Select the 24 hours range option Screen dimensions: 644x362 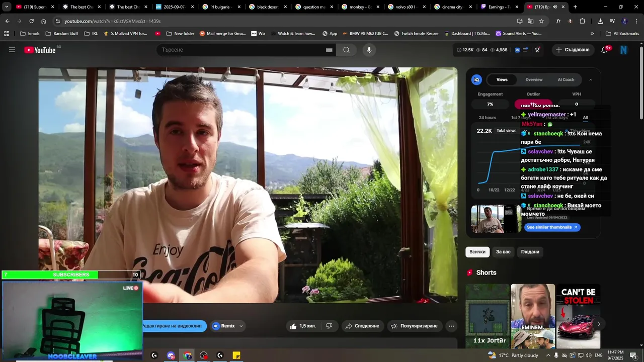click(488, 118)
